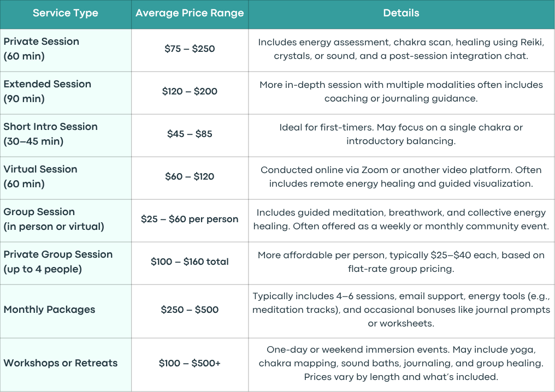Screen dimensions: 555x392
Task: Click the $100 – $500+ price cell
Action: [190, 364]
